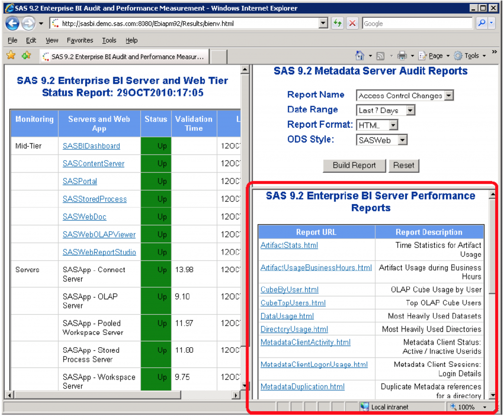
Task: Expand the Date Range dropdown
Action: pos(385,110)
